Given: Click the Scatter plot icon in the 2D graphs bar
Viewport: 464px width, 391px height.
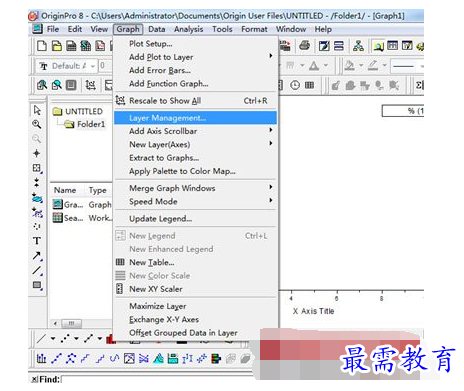Looking at the screenshot, I should (x=65, y=339).
